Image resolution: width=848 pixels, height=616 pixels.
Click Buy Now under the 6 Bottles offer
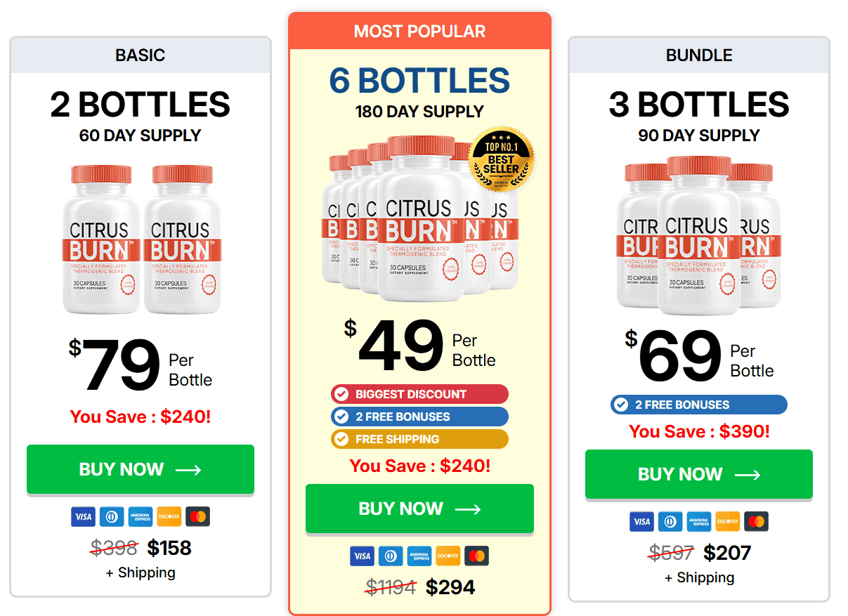pos(419,508)
